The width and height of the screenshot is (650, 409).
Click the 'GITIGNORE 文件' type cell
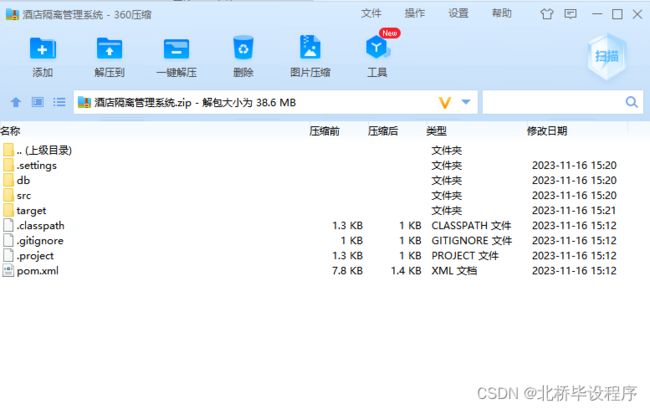(471, 240)
